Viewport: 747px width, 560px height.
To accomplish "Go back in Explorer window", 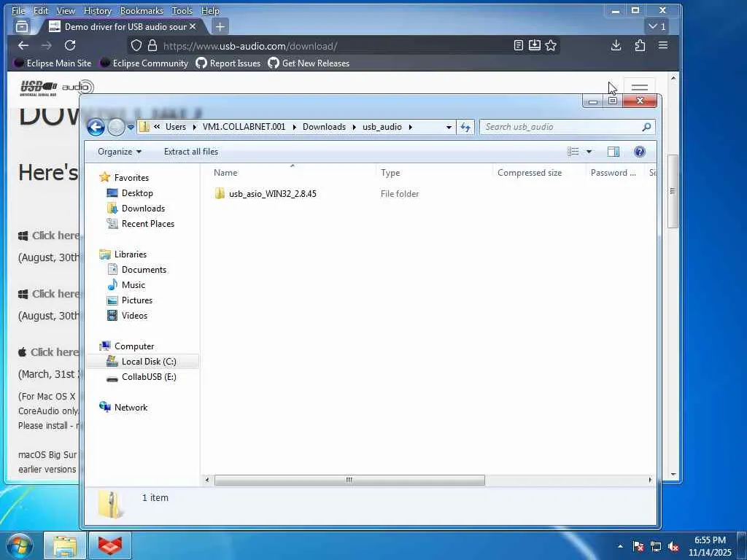I will click(96, 127).
